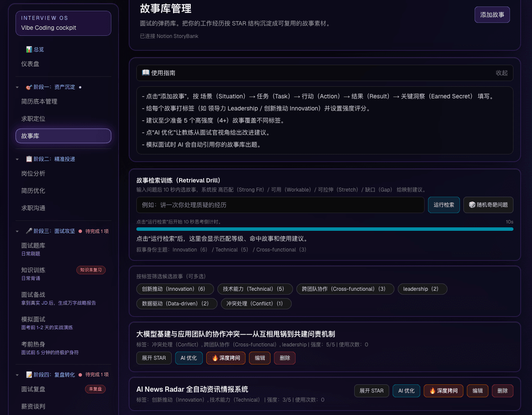Collapse the 阶段三 面试攻坚 section

click(17, 231)
